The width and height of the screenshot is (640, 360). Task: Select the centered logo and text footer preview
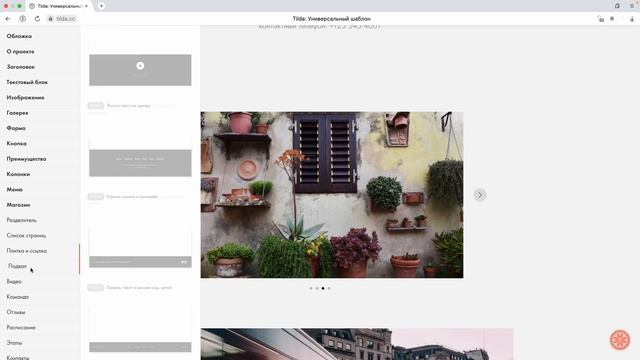[140, 163]
